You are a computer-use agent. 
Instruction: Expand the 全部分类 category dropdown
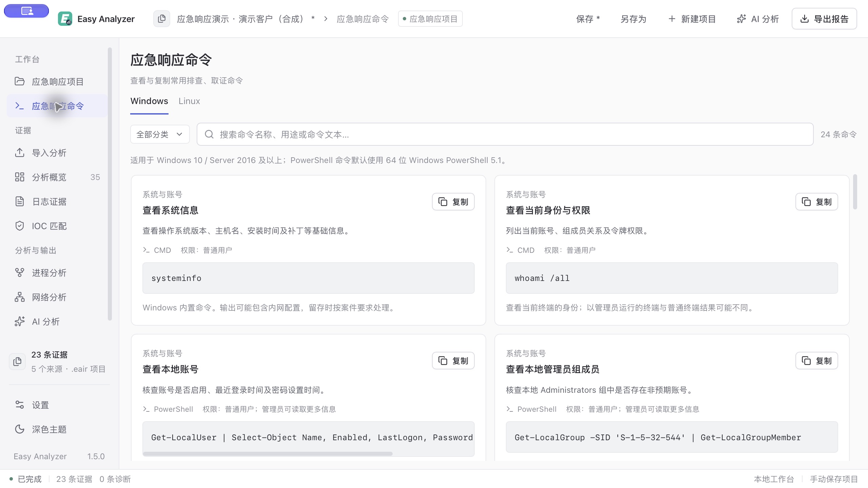point(160,135)
